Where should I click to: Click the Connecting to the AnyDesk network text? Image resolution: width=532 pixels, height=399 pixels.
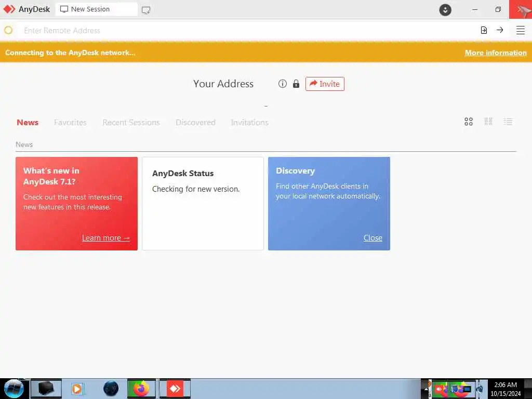(x=70, y=52)
